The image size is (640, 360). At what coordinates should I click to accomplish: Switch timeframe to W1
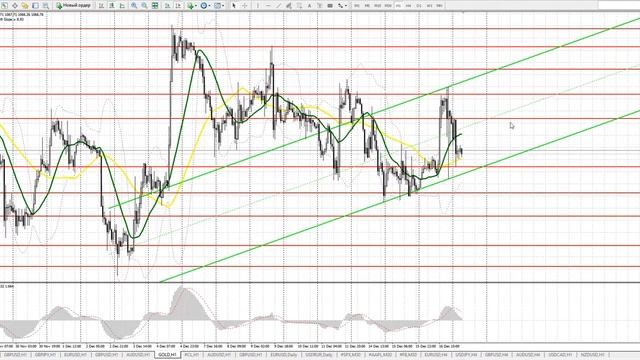429,6
